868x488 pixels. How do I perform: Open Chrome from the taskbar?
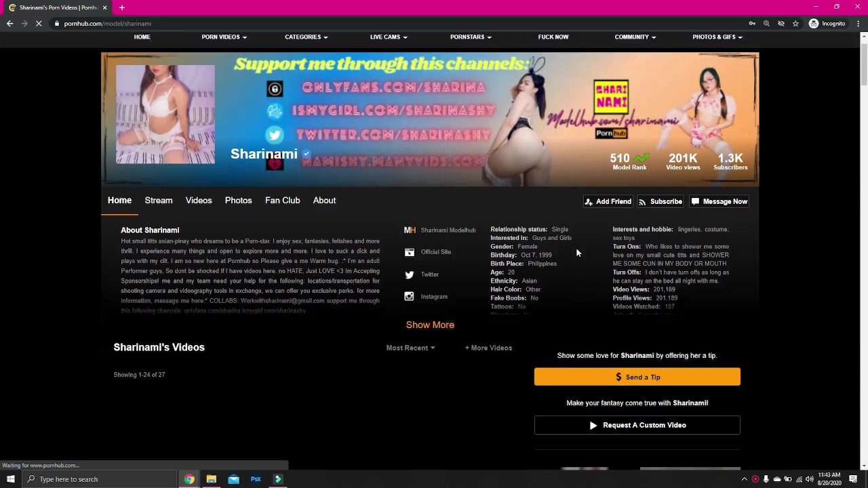(189, 479)
